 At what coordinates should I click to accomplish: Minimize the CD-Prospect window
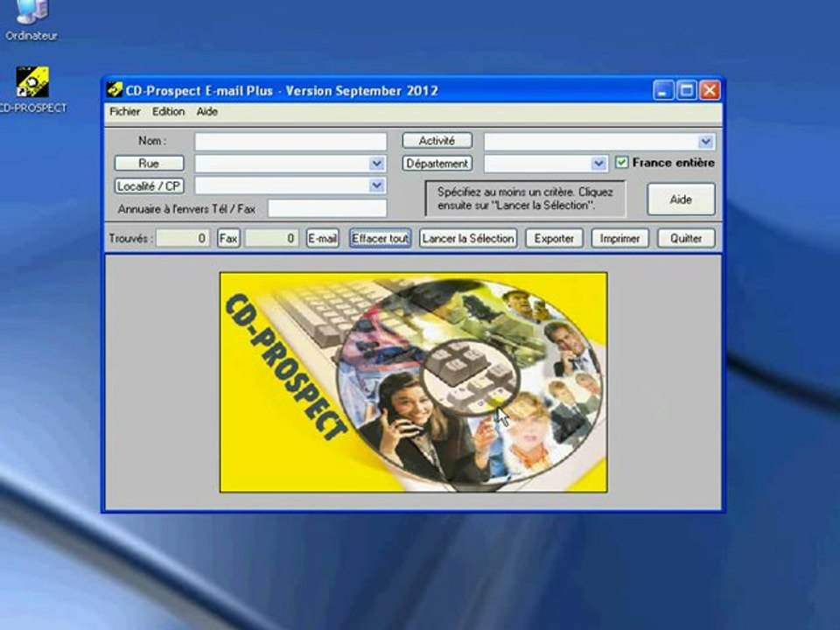(x=662, y=90)
